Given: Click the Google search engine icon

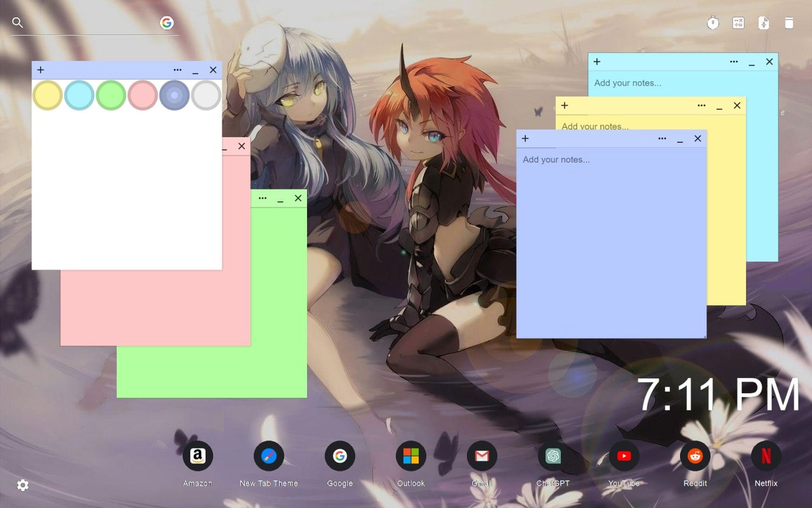Looking at the screenshot, I should [x=167, y=23].
